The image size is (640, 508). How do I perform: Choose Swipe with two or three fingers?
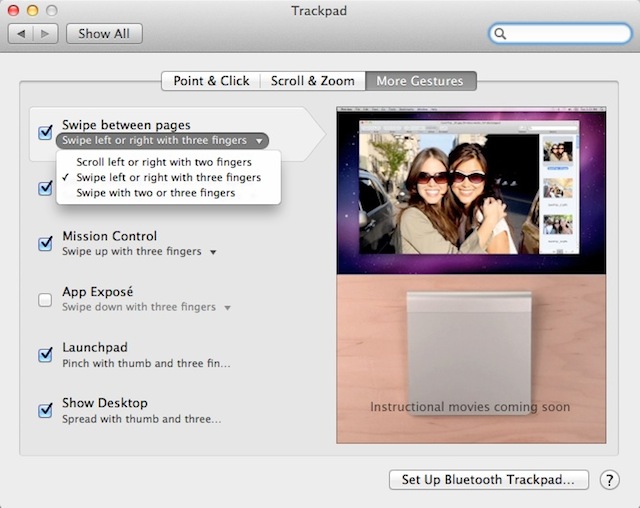point(156,192)
